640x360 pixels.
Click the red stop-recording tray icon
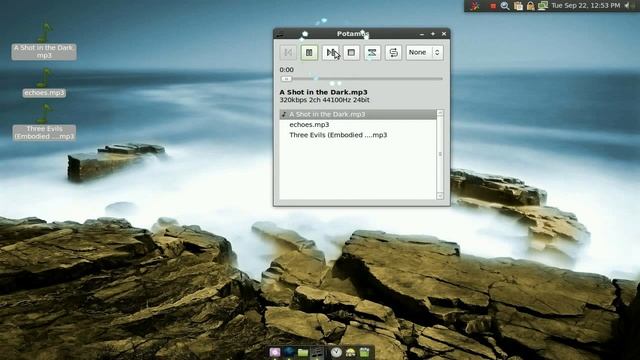point(493,6)
